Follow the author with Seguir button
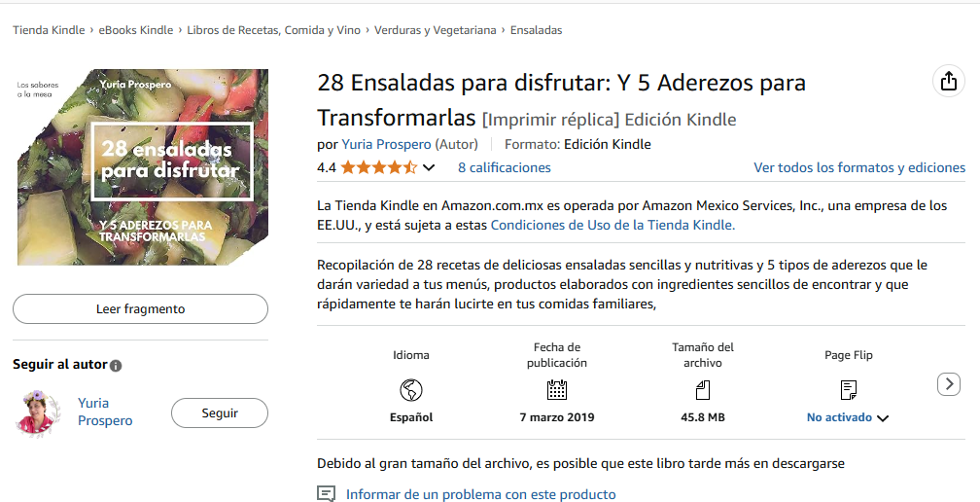 220,412
